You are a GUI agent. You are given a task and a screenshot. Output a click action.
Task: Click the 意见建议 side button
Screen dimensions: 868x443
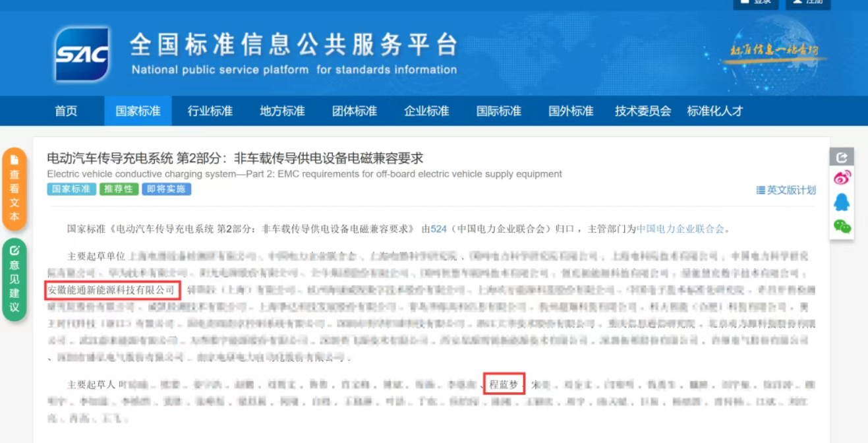point(14,280)
